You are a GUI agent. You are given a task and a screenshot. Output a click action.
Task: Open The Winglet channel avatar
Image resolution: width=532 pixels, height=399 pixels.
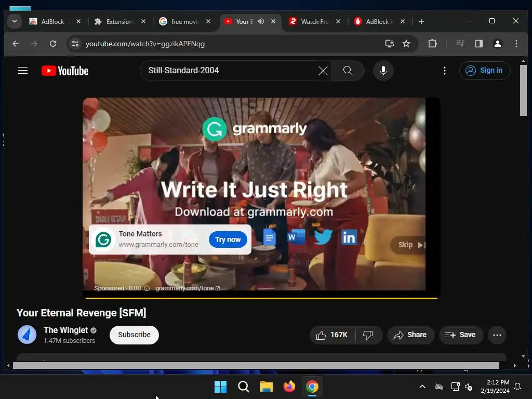27,335
